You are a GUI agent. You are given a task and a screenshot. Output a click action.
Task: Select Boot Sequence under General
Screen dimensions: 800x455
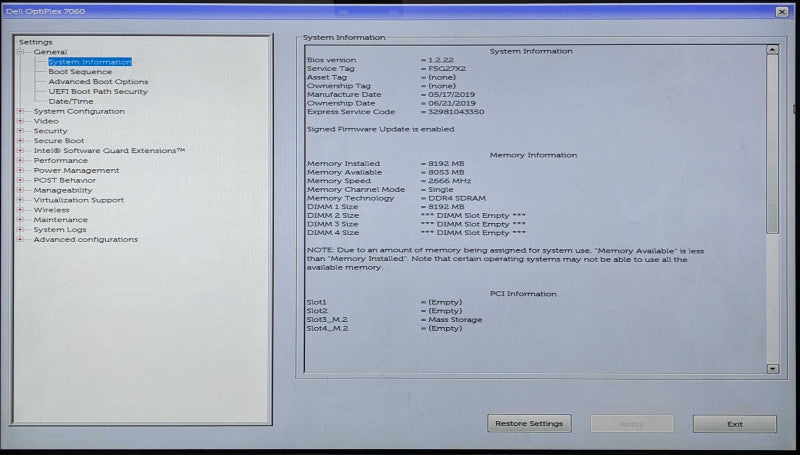tap(80, 72)
